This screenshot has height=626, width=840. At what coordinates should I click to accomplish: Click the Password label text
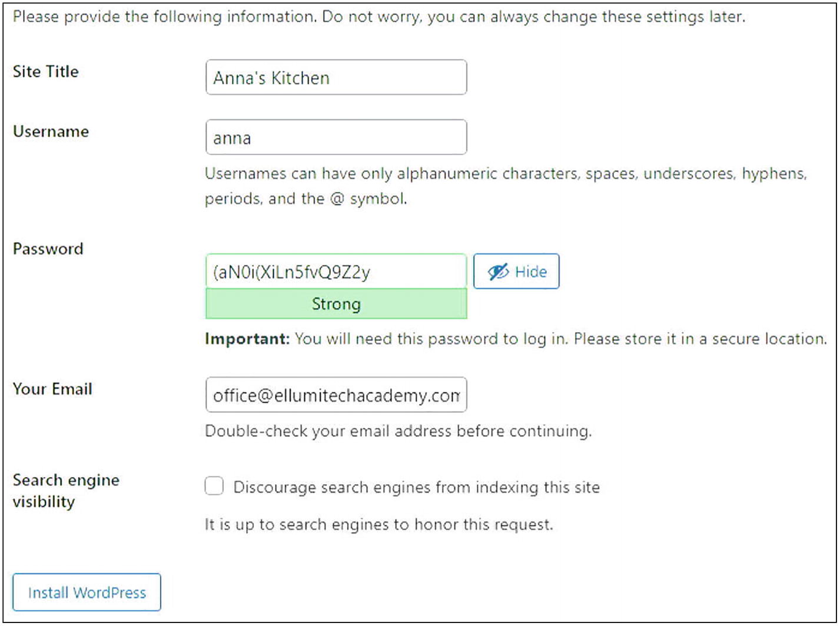pos(48,249)
